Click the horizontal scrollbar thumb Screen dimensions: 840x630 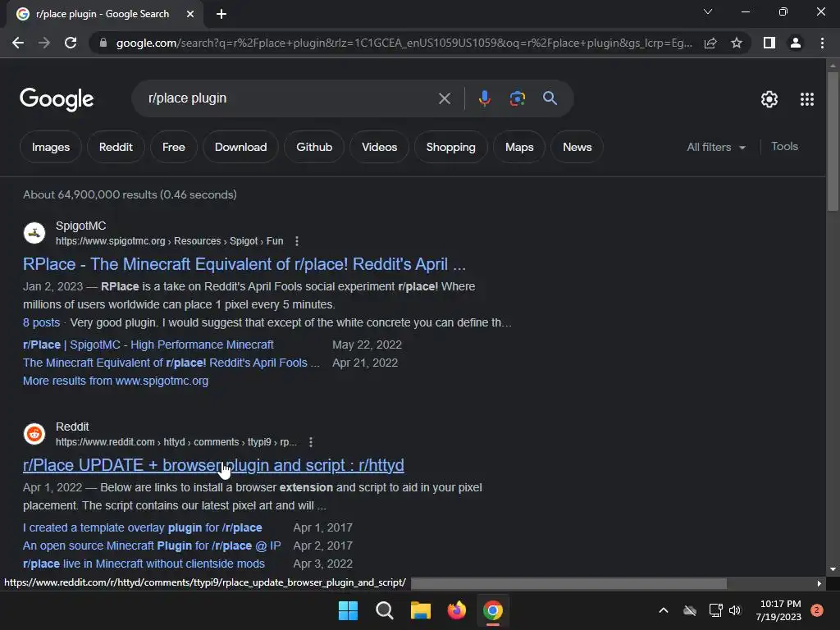pos(568,583)
